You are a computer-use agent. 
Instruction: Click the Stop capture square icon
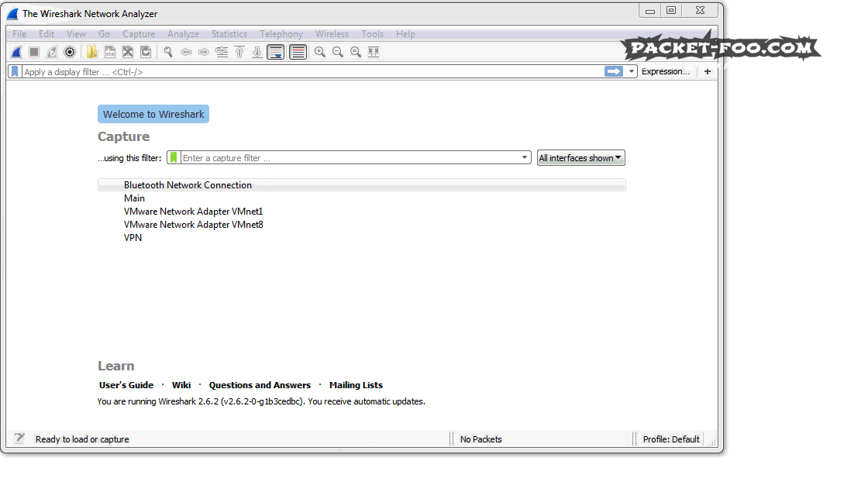tap(34, 52)
